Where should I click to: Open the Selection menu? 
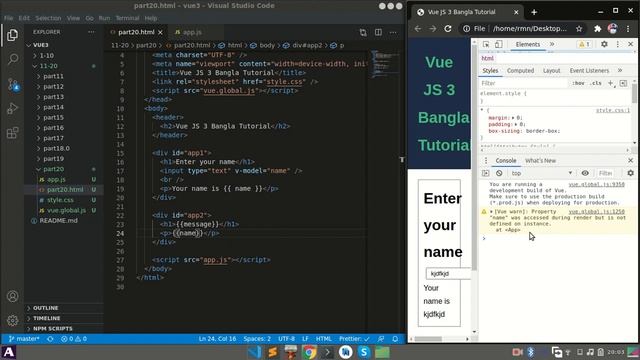(x=48, y=18)
